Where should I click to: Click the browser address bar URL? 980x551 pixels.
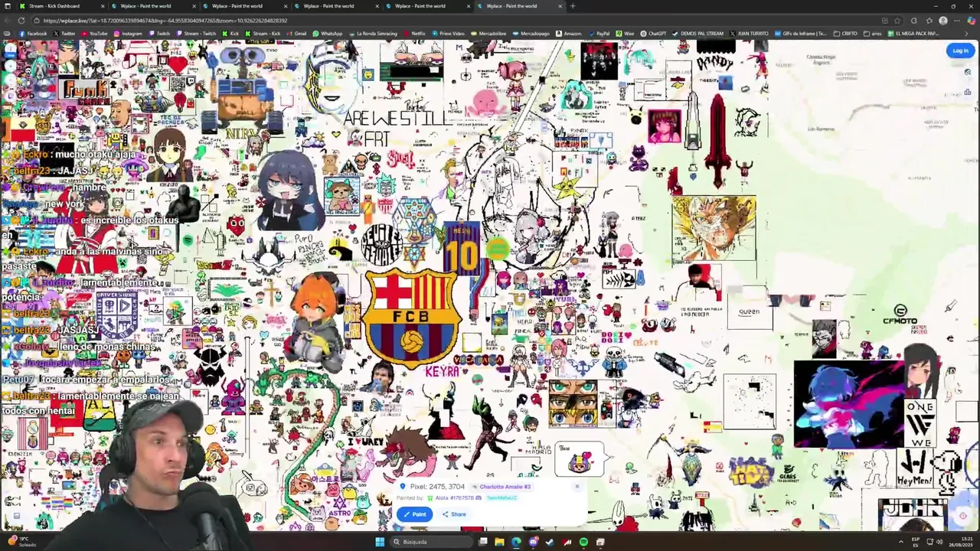(x=165, y=21)
